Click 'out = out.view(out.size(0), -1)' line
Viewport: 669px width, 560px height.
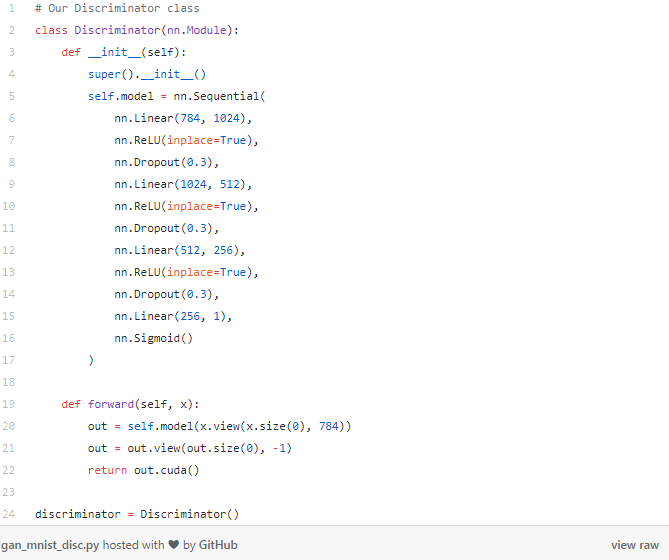(x=190, y=449)
